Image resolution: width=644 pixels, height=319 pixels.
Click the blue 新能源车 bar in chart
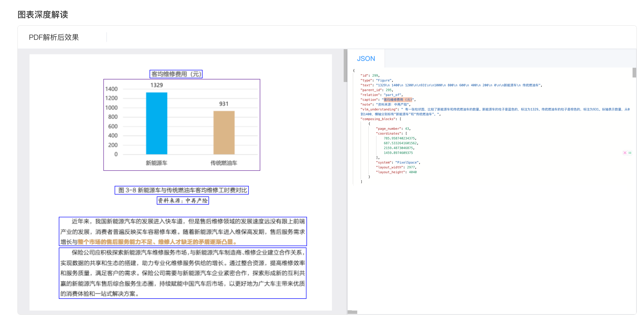click(156, 123)
